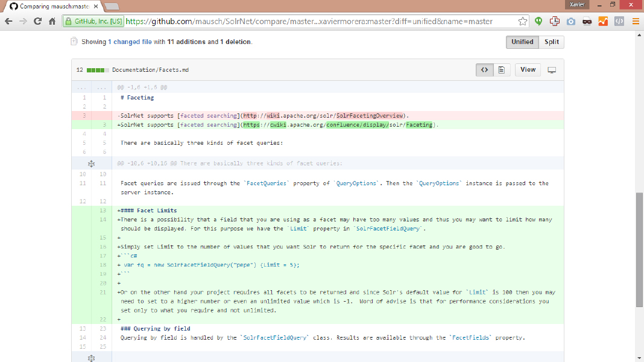This screenshot has width=644, height=362.
Task: Open the camera screenshot extension
Action: (570, 21)
